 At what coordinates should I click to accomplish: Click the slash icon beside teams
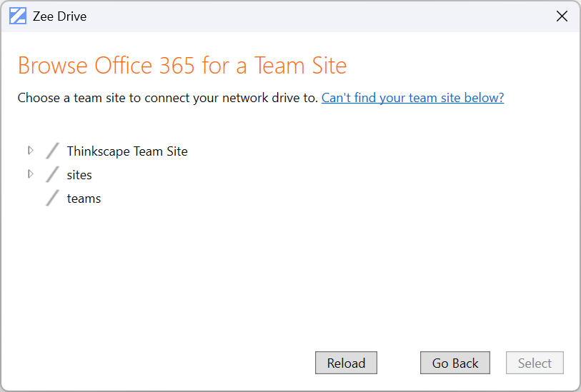(52, 198)
